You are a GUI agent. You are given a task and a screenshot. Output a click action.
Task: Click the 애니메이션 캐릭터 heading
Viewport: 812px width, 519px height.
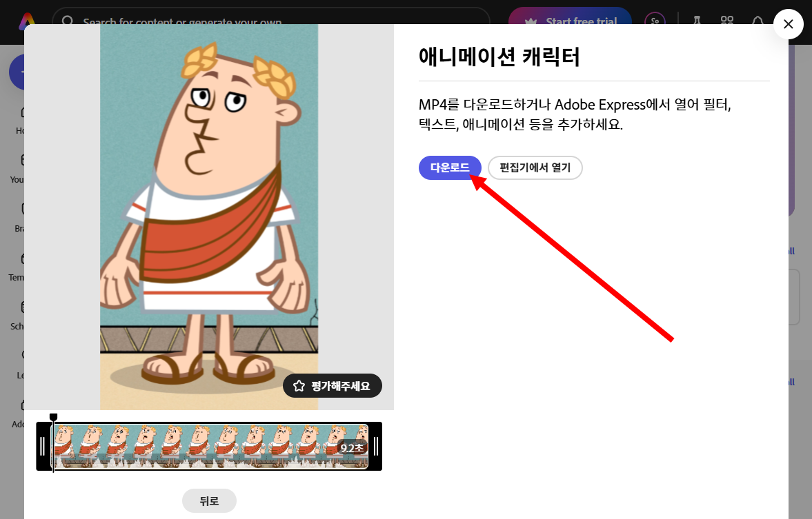point(499,57)
